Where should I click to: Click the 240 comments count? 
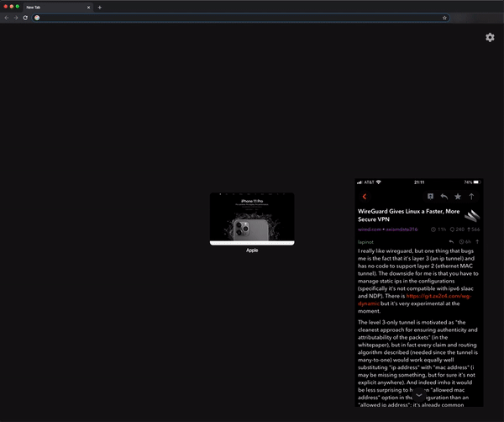tap(457, 229)
